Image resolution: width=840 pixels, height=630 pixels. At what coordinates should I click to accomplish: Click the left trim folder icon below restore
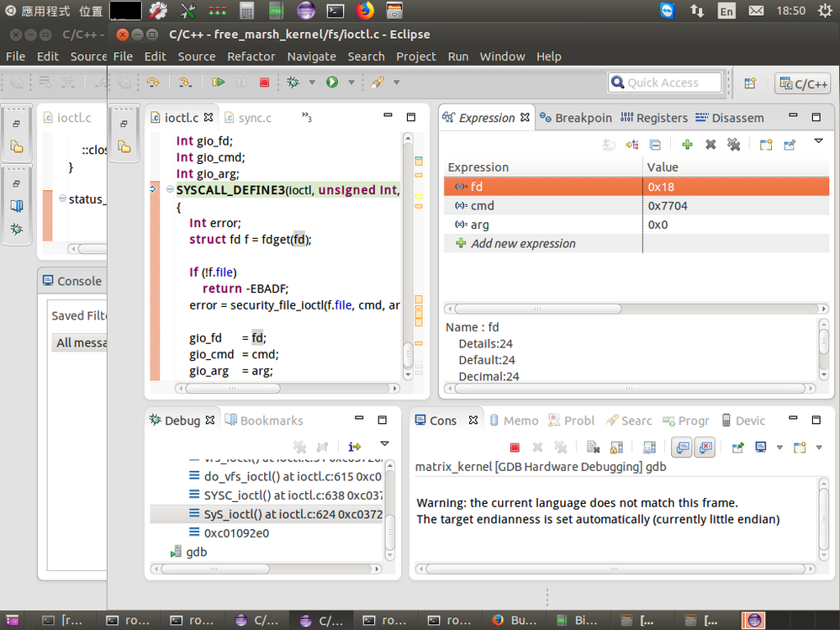click(124, 147)
